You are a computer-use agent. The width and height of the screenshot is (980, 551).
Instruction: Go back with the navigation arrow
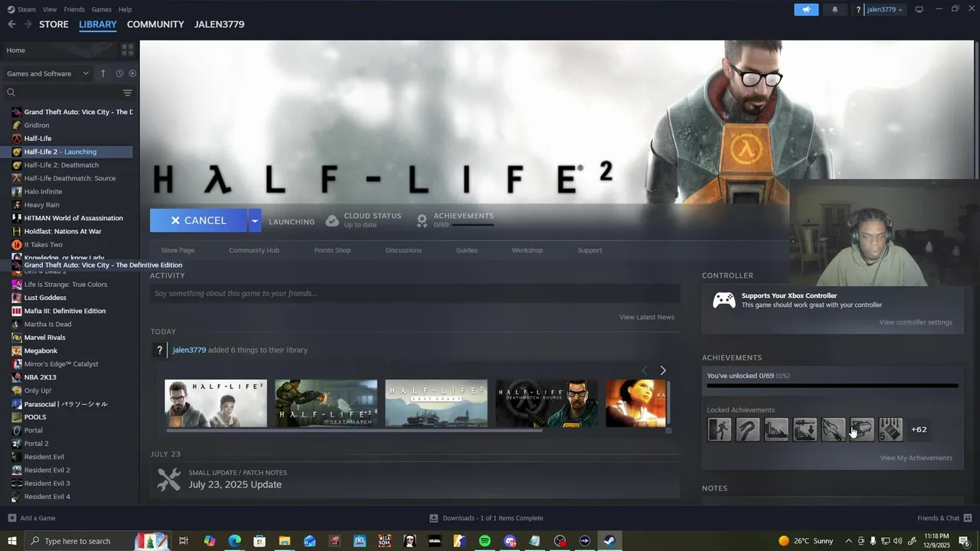11,24
